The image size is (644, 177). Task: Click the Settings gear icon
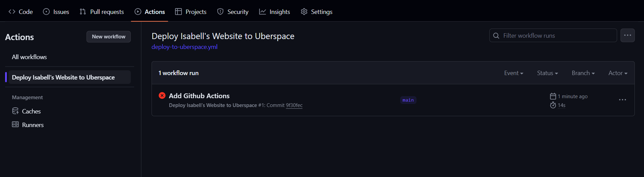coord(304,12)
